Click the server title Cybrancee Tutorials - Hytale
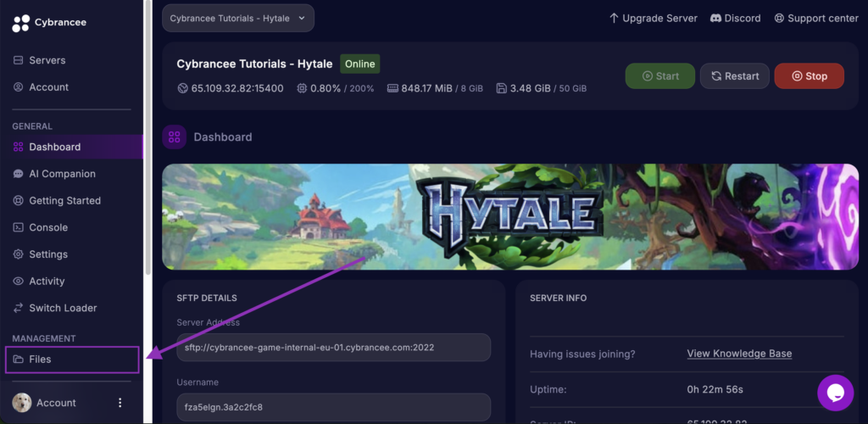This screenshot has height=424, width=868. (x=254, y=64)
